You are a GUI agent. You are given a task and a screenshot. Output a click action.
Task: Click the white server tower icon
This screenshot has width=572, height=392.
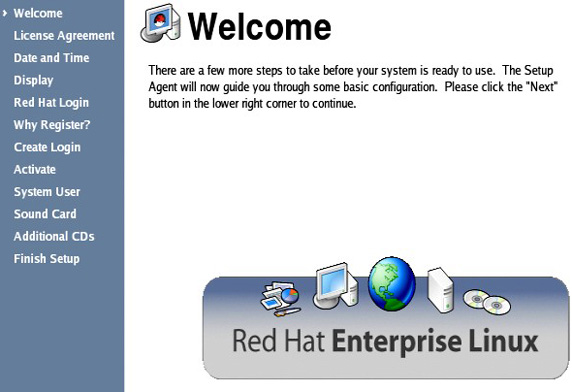click(440, 290)
